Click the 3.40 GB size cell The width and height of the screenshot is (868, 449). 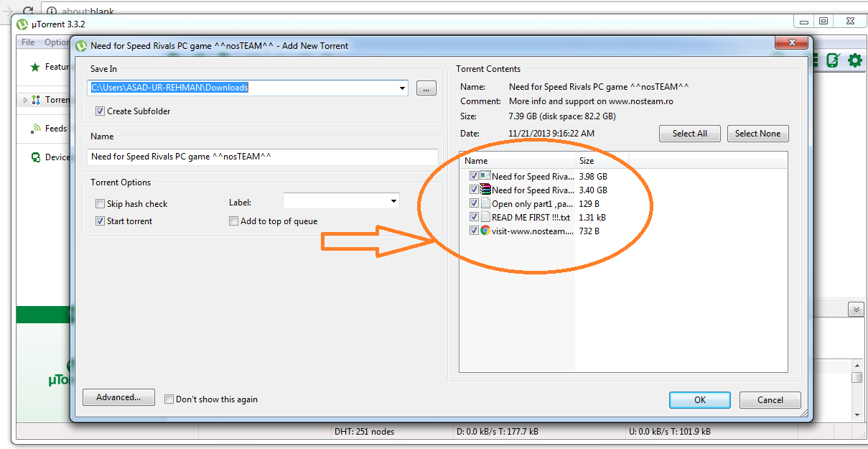593,190
